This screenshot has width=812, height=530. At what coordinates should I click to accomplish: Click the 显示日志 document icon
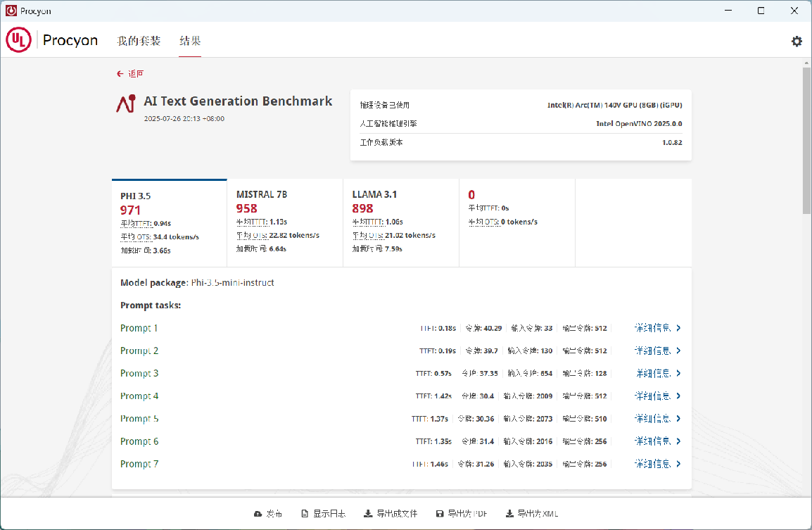[x=304, y=514]
